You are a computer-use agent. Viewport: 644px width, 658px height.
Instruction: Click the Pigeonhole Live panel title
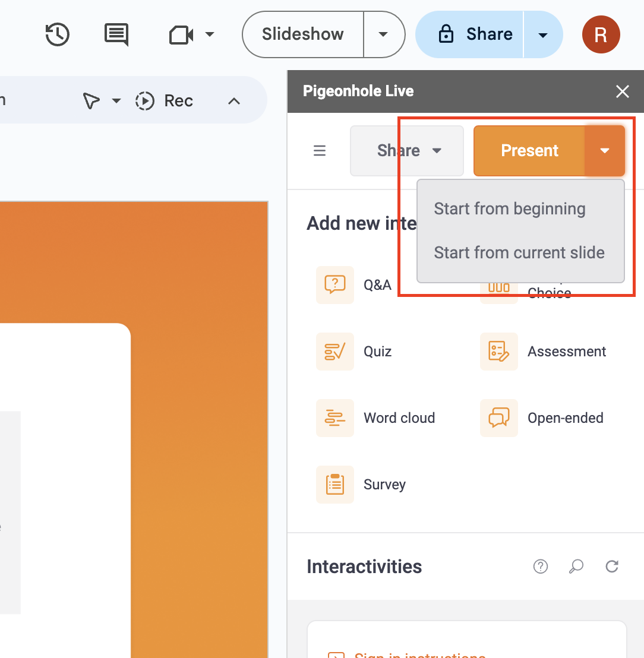(x=358, y=91)
